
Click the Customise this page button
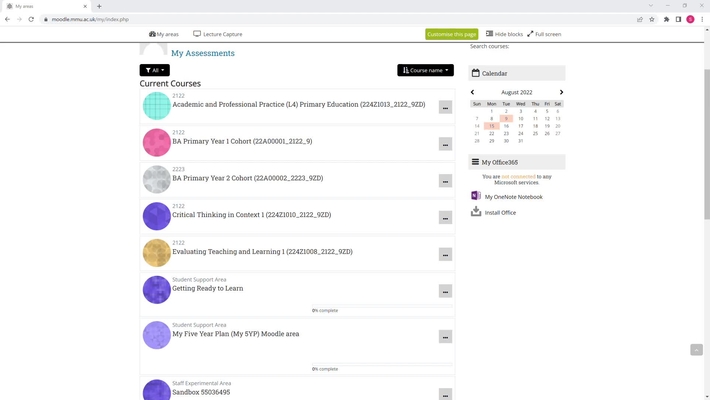click(451, 34)
